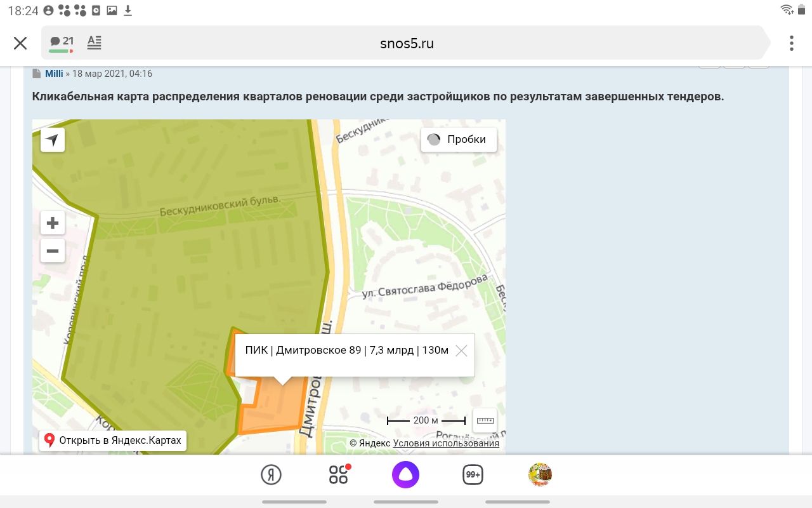Toggle Пробки traffic layer

[x=459, y=140]
